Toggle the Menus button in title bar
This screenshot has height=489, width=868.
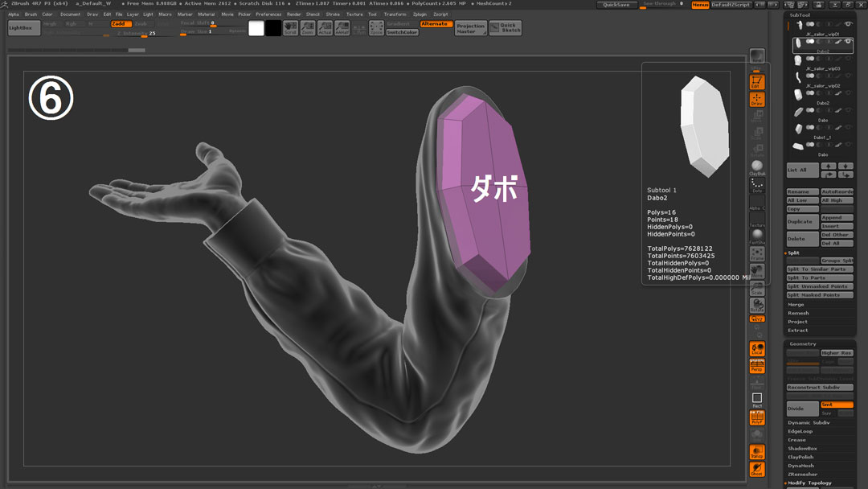click(x=700, y=5)
